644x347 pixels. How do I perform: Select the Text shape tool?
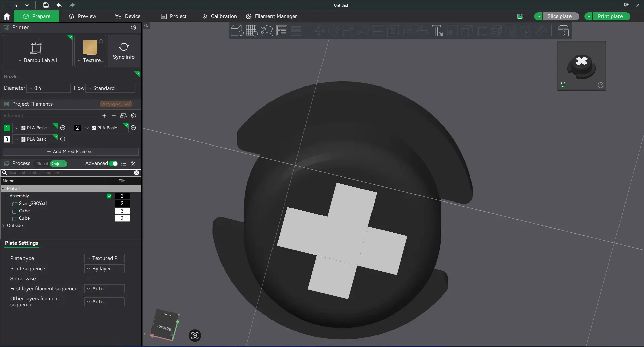coord(437,31)
